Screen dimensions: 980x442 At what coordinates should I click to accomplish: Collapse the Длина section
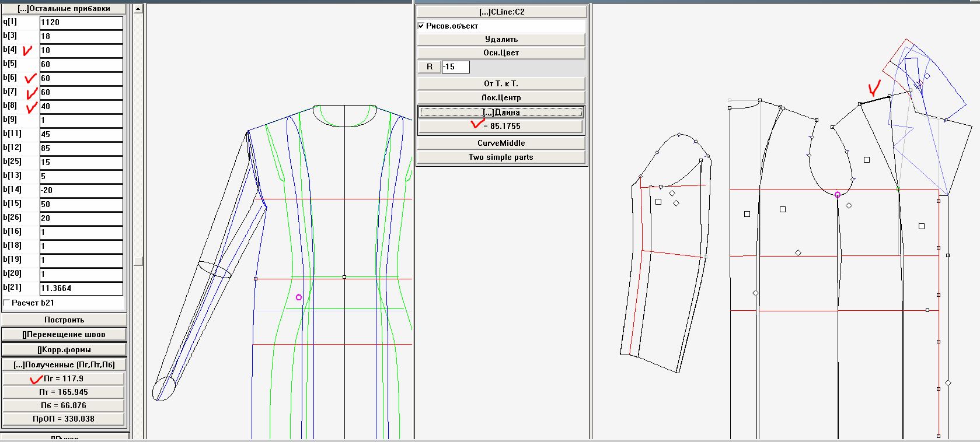[501, 112]
